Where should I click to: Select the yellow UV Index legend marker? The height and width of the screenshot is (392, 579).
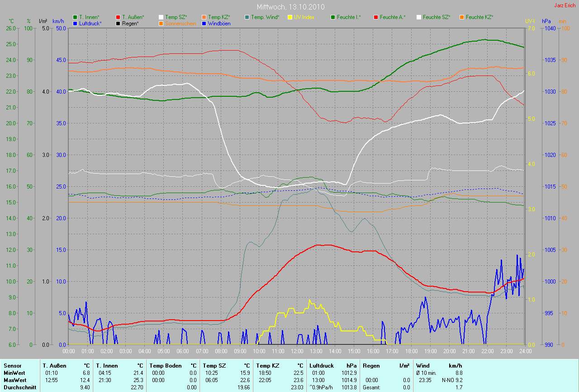point(290,17)
